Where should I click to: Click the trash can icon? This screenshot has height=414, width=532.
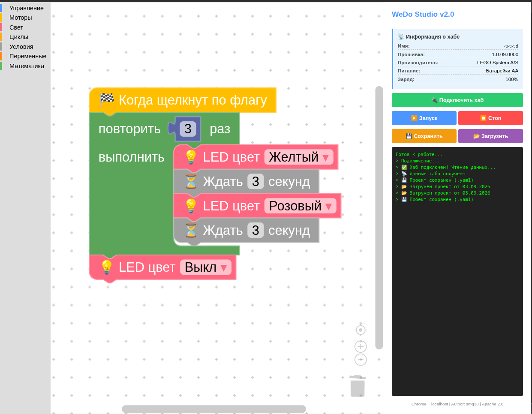pos(358,386)
